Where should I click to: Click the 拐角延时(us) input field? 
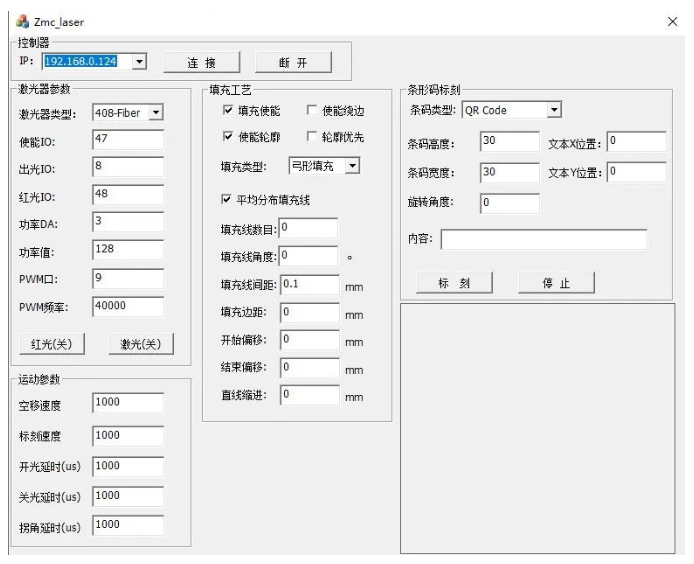tap(128, 525)
